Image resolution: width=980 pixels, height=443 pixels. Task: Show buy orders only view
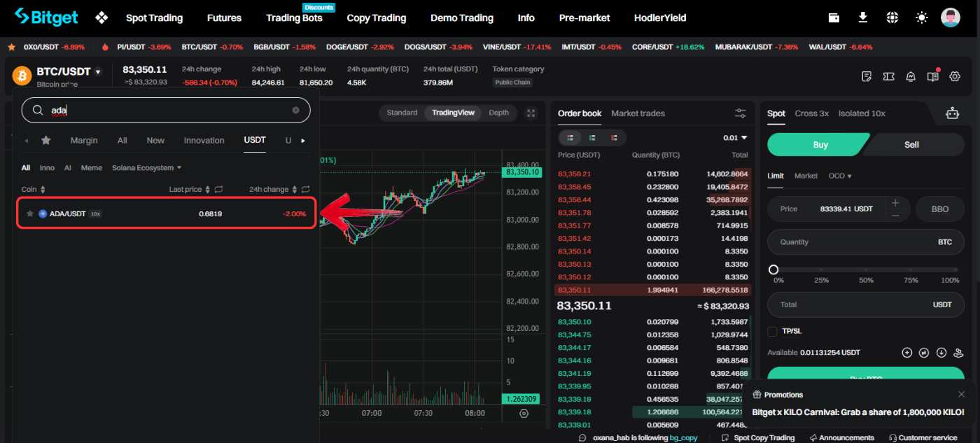point(592,138)
